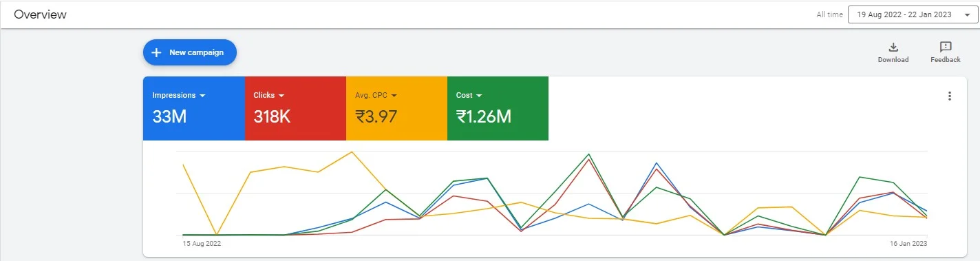Click the plus icon in New campaign

click(x=156, y=52)
